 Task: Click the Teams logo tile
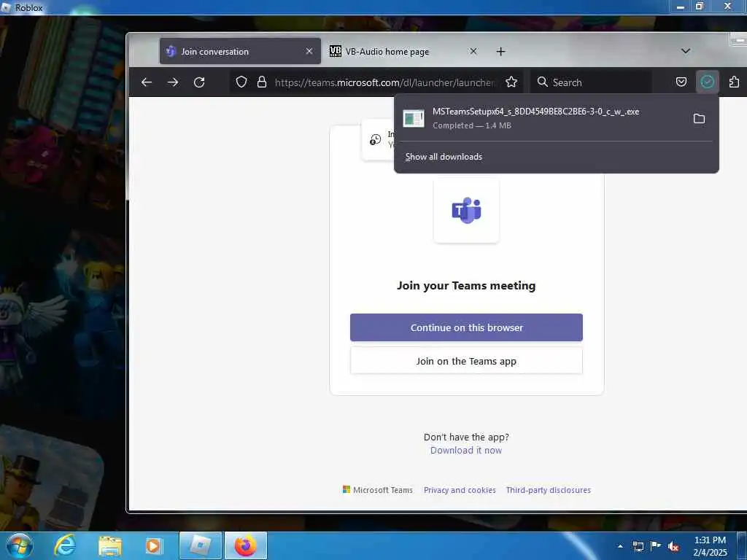466,211
